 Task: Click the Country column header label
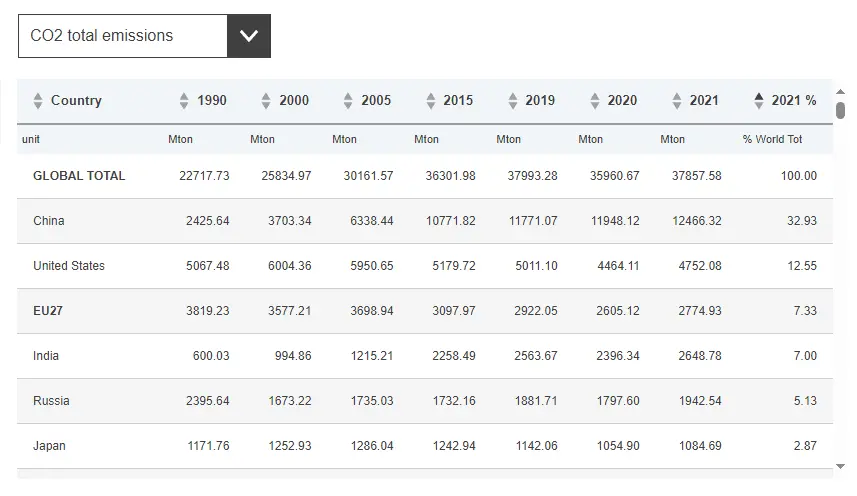click(x=76, y=101)
